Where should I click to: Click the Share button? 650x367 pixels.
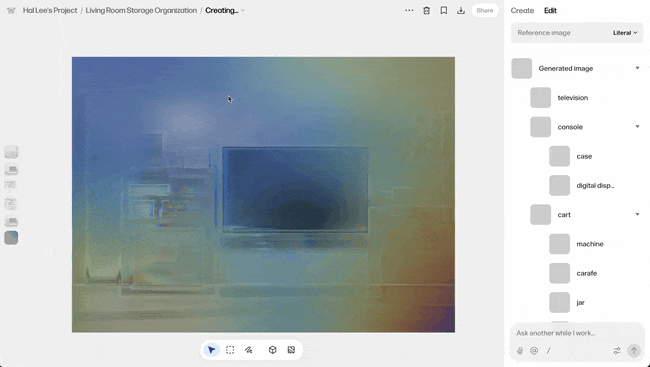485,10
